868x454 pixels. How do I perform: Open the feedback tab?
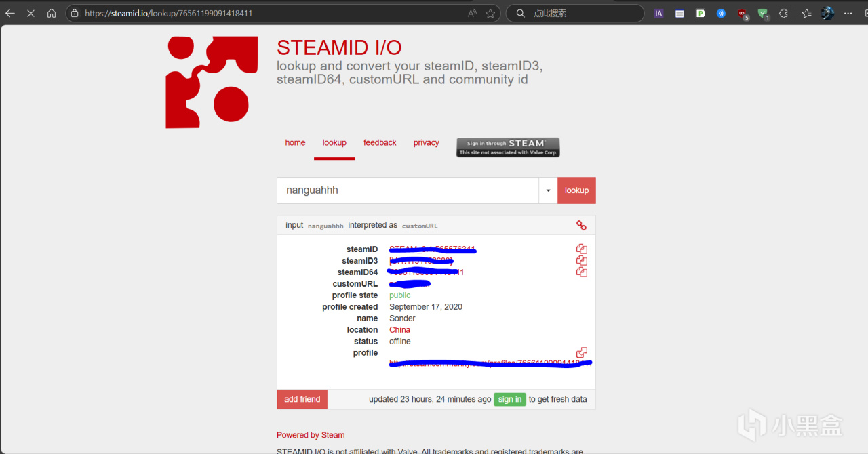pos(380,142)
